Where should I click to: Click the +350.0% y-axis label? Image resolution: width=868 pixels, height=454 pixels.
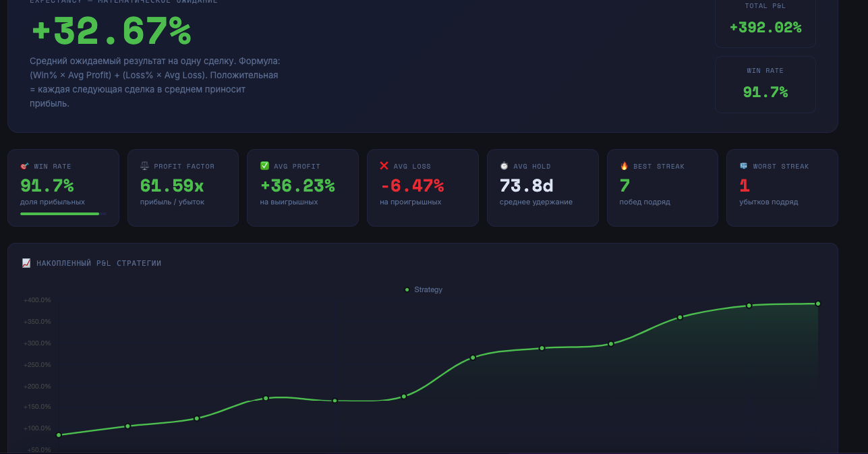pyautogui.click(x=37, y=322)
